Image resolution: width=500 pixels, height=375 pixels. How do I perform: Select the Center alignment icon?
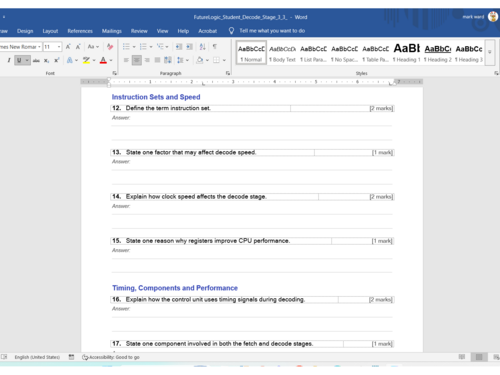[136, 60]
